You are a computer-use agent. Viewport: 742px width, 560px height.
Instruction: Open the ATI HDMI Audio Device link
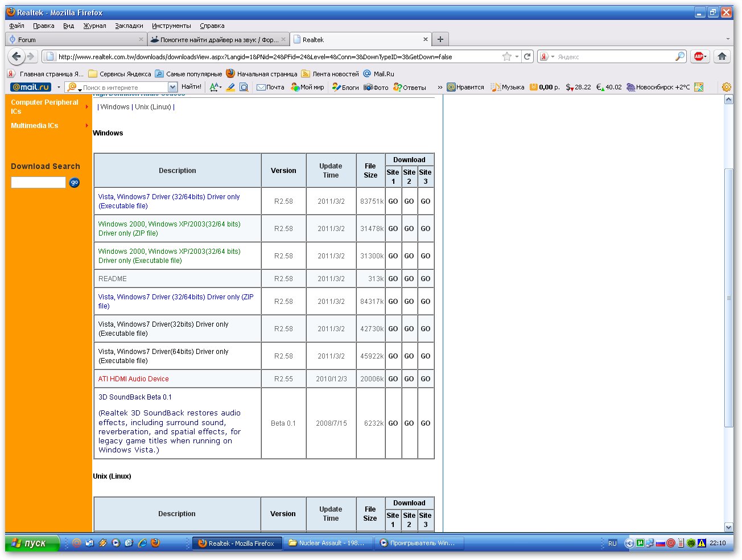[133, 379]
